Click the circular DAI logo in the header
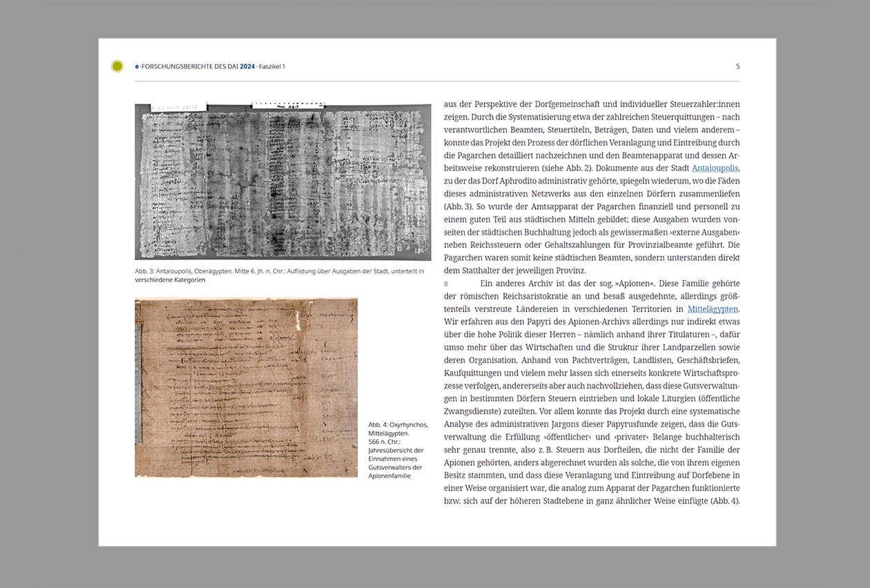870x588 pixels. (116, 66)
